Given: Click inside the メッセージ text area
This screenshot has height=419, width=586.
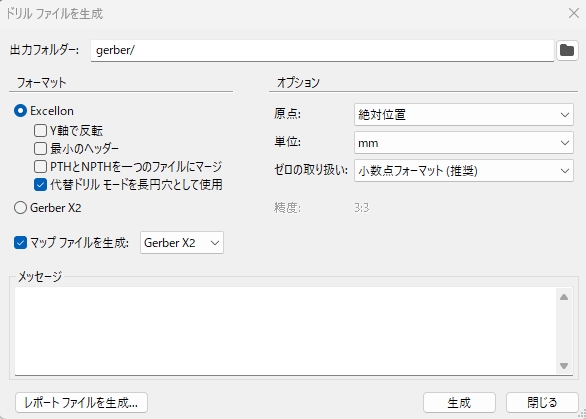Looking at the screenshot, I should pos(286,331).
